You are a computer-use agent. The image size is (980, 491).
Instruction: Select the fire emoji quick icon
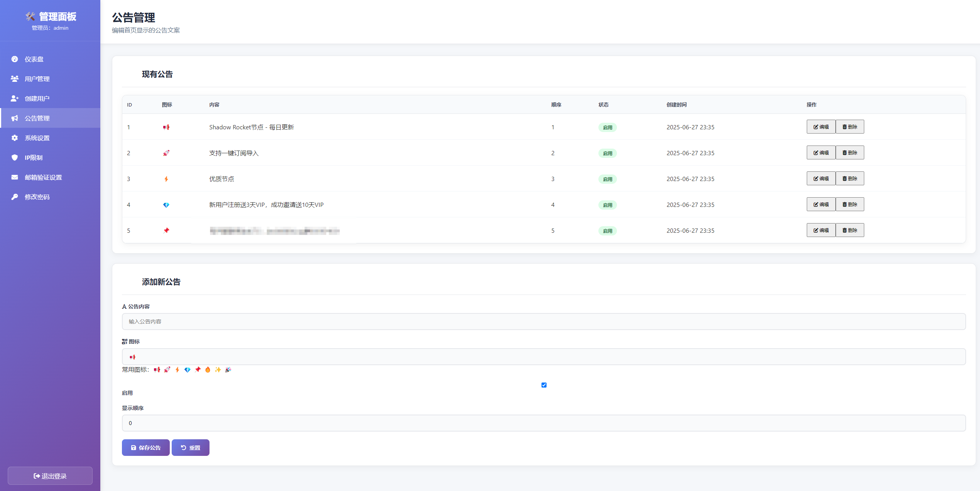[208, 370]
